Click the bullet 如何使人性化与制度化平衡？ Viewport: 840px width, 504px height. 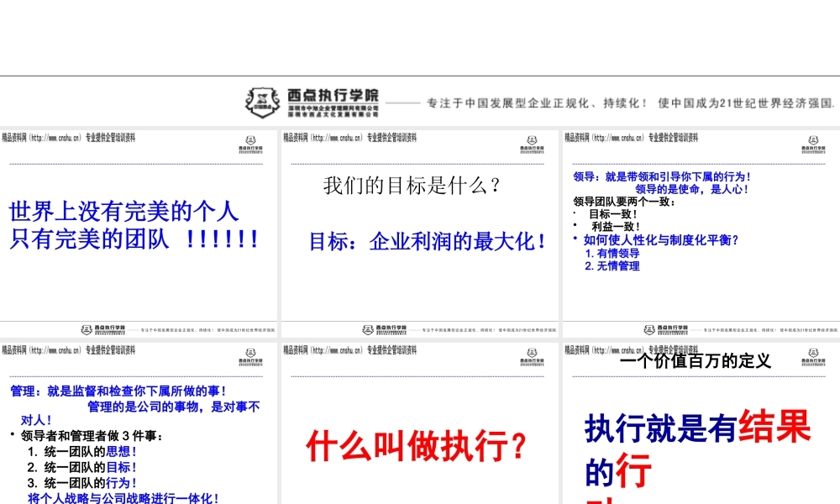tap(661, 240)
